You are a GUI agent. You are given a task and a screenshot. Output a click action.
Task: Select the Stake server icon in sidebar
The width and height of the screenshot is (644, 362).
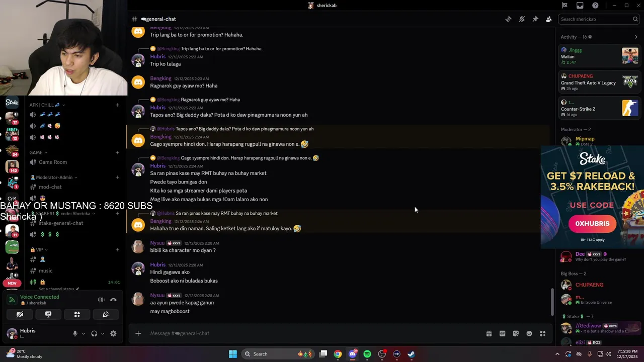tap(12, 103)
